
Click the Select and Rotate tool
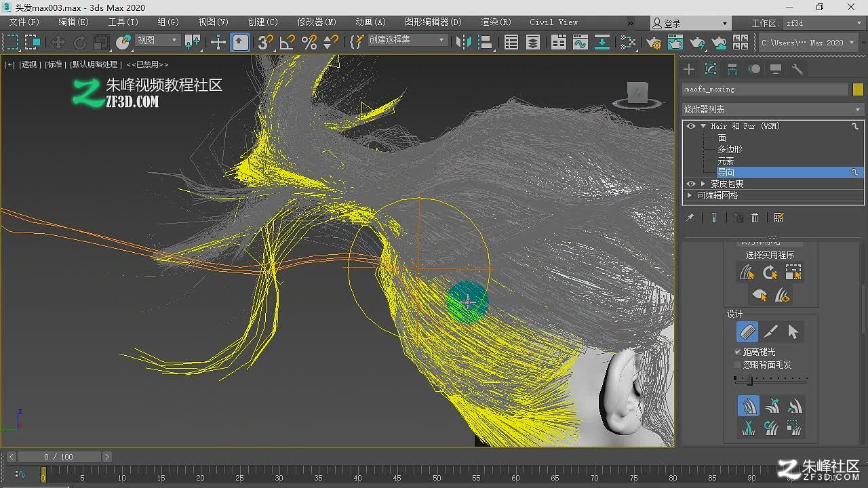click(x=80, y=43)
